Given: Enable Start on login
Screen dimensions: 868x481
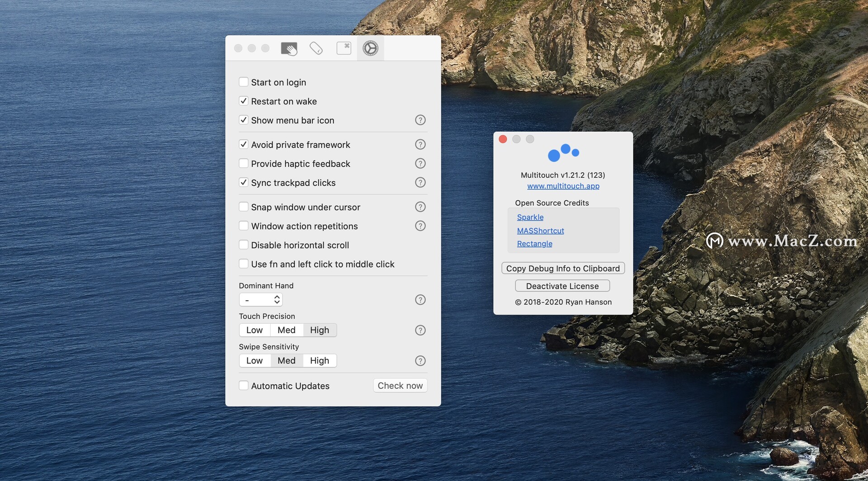Looking at the screenshot, I should click(243, 82).
